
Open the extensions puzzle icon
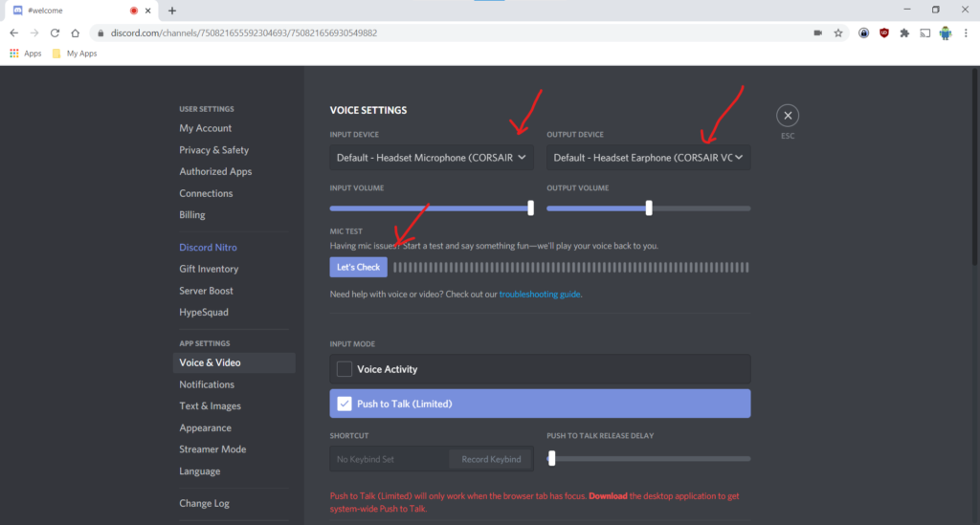coord(904,33)
